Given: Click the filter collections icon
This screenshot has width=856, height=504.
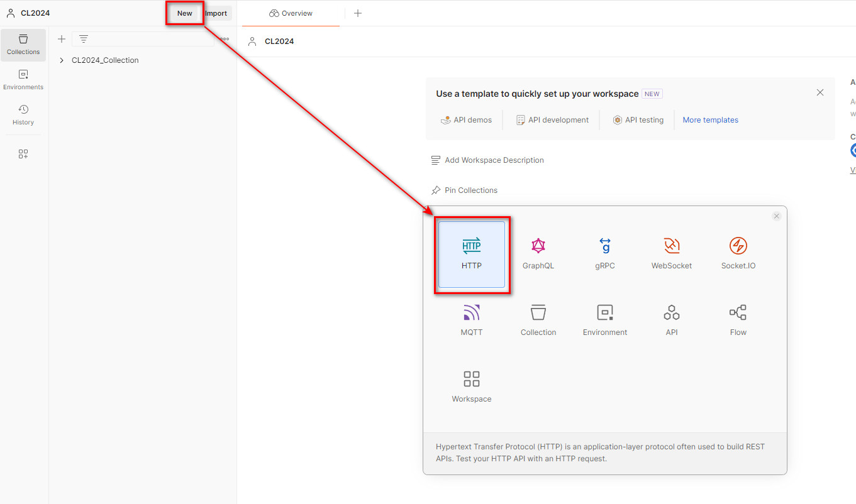Looking at the screenshot, I should pos(84,39).
